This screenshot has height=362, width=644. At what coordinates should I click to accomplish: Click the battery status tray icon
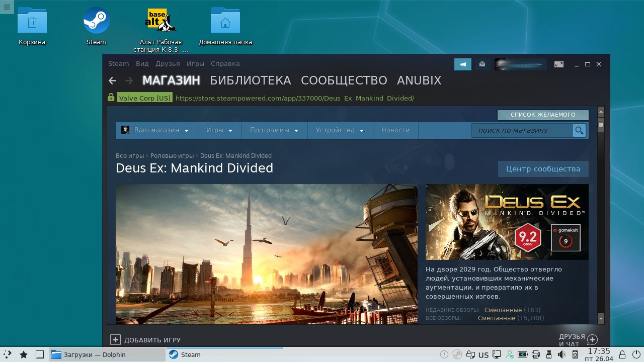coord(523,354)
